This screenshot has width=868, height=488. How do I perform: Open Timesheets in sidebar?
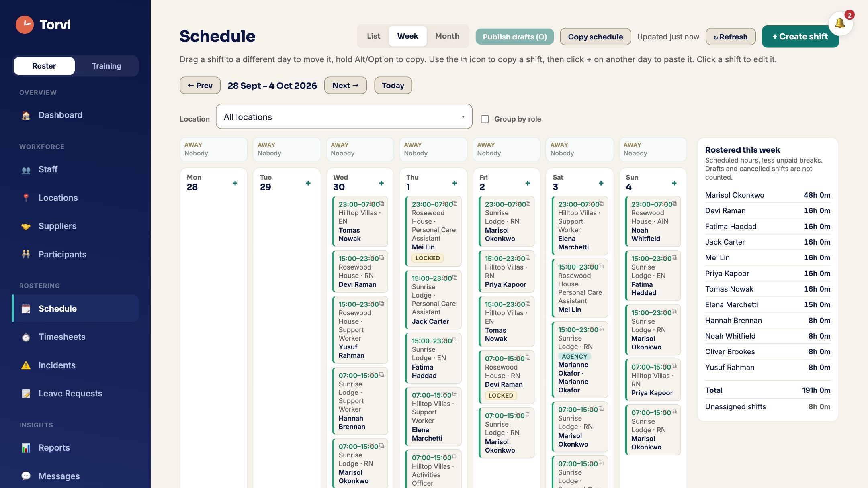76,337
